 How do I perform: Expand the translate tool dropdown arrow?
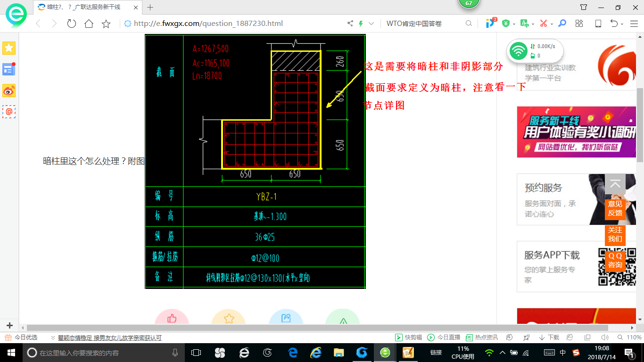coord(533,24)
